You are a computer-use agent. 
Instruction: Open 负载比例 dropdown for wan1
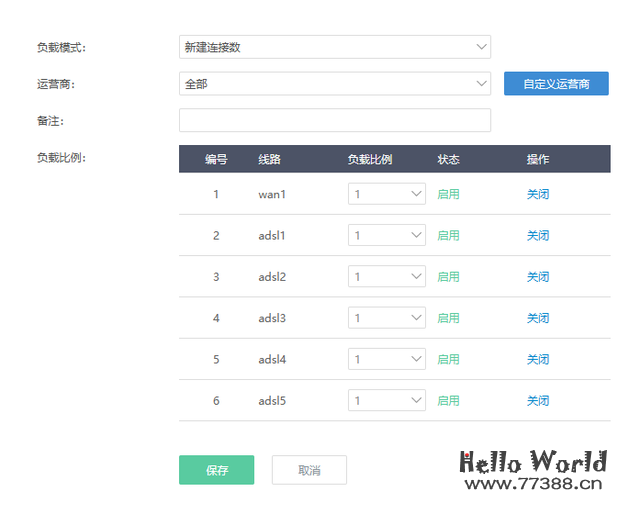pos(387,194)
